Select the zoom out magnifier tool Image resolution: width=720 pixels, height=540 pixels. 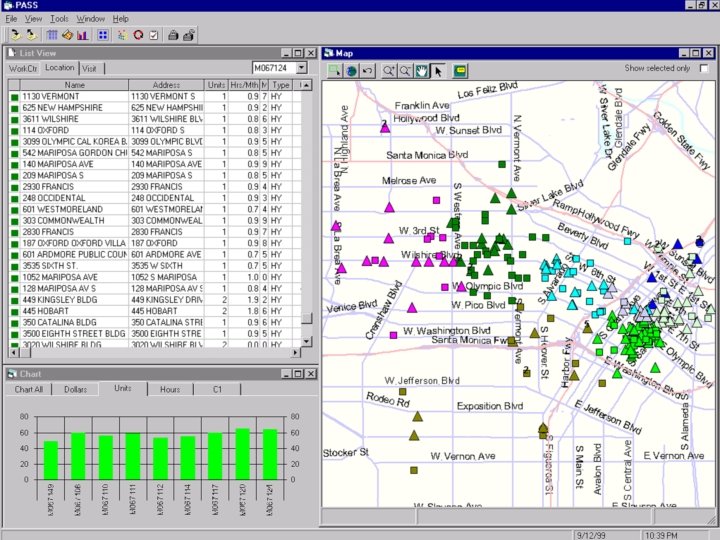[405, 71]
